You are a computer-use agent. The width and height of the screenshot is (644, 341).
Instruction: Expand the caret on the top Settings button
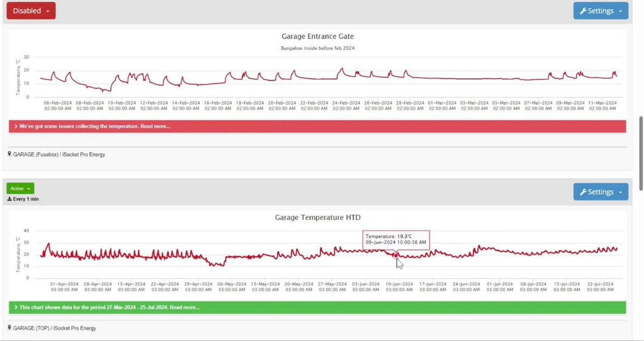620,11
